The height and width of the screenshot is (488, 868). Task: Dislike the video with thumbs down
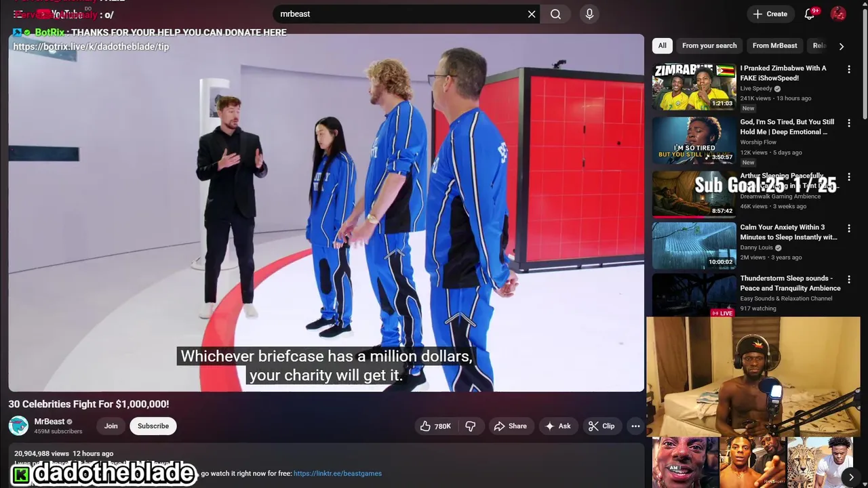[x=470, y=426]
